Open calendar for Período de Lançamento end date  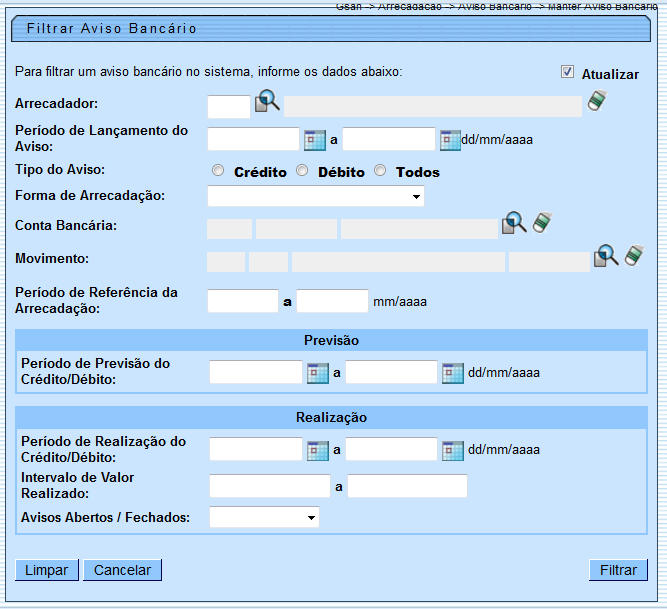tap(450, 140)
